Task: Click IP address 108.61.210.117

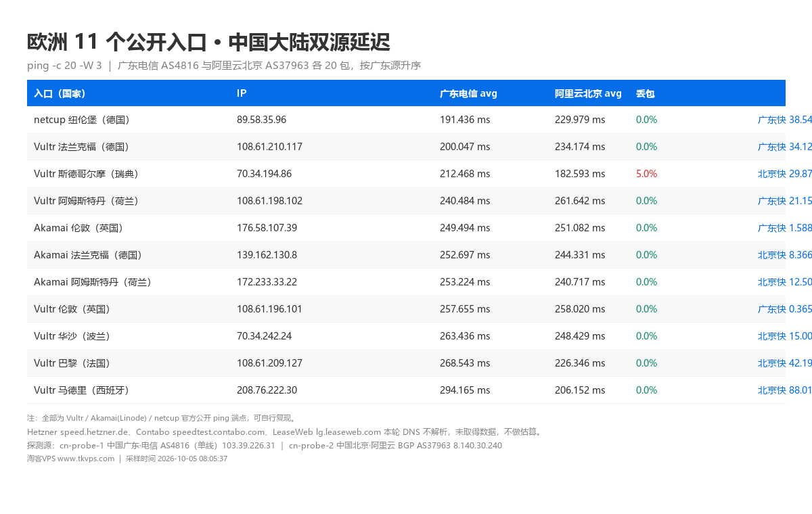Action: click(x=269, y=147)
